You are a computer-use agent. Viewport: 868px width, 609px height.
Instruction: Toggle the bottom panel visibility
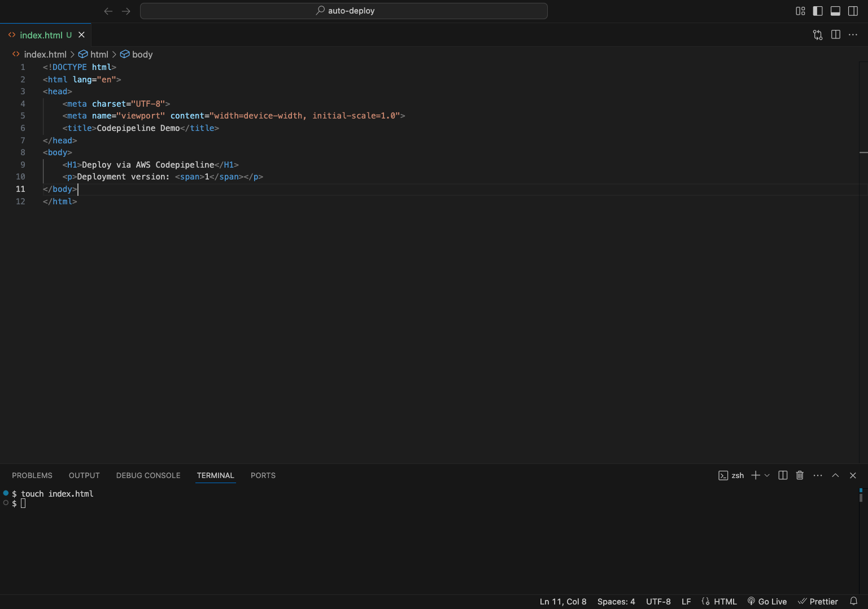(x=835, y=11)
